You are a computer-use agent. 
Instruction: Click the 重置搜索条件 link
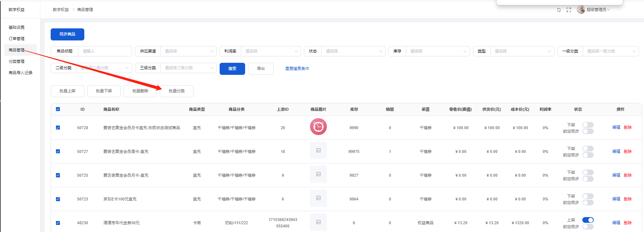(297, 68)
